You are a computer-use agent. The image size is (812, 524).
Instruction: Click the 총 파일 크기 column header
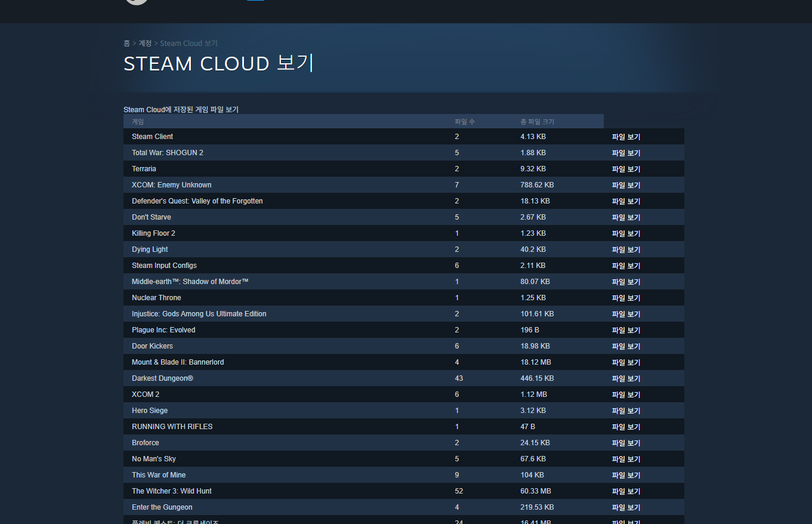pyautogui.click(x=537, y=122)
